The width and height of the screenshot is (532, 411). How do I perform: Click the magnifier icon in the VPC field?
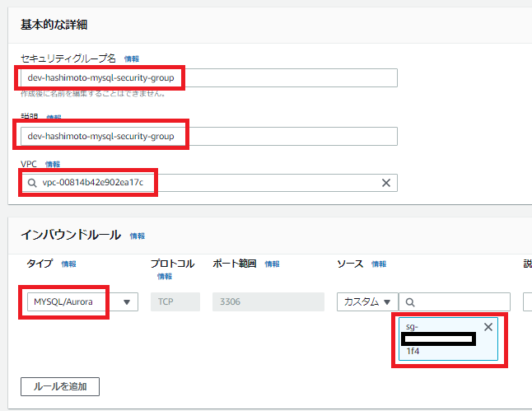(32, 183)
